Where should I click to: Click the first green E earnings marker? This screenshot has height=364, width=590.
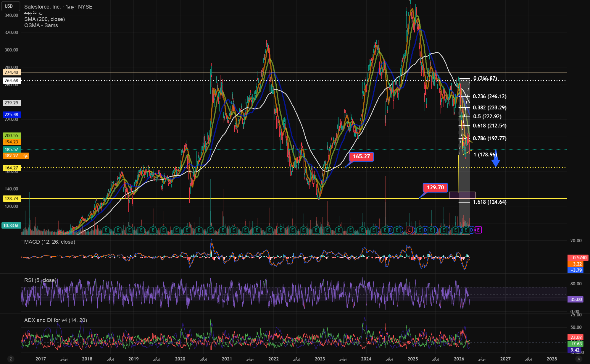pyautogui.click(x=106, y=230)
